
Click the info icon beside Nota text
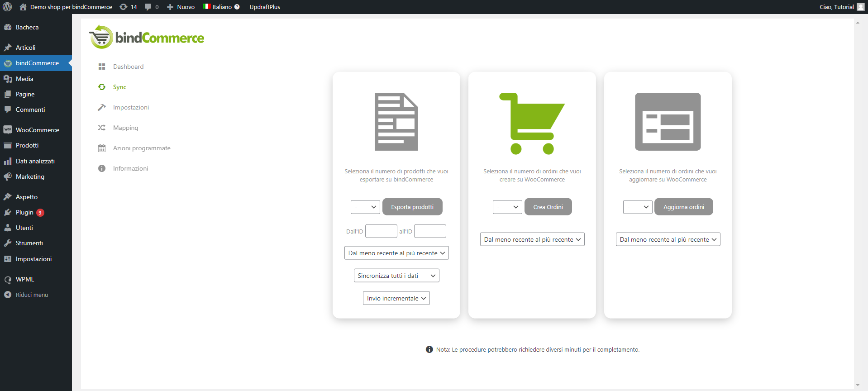(x=429, y=349)
